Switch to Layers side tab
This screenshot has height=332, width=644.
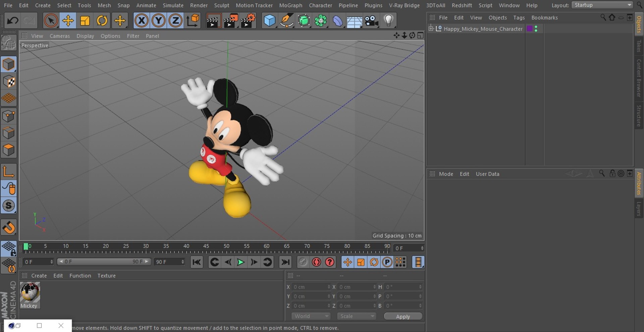pyautogui.click(x=639, y=209)
